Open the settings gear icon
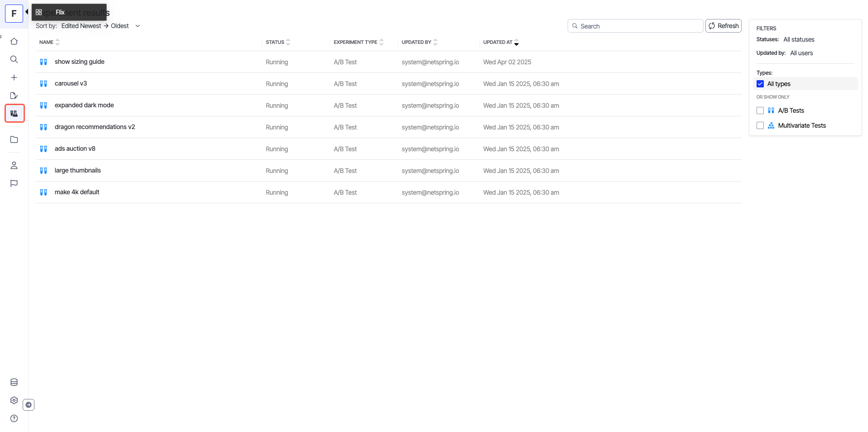The width and height of the screenshot is (868, 432). coord(14,400)
